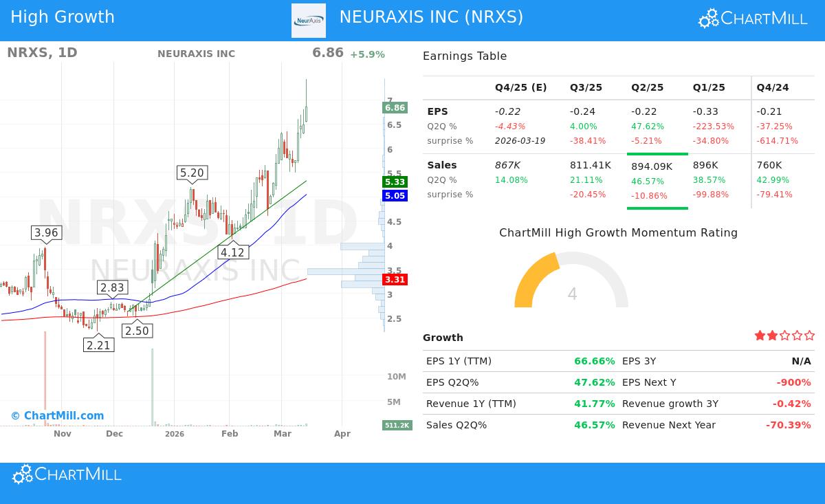Select the blue 5.05 price marker
This screenshot has width=825, height=504.
click(x=395, y=197)
